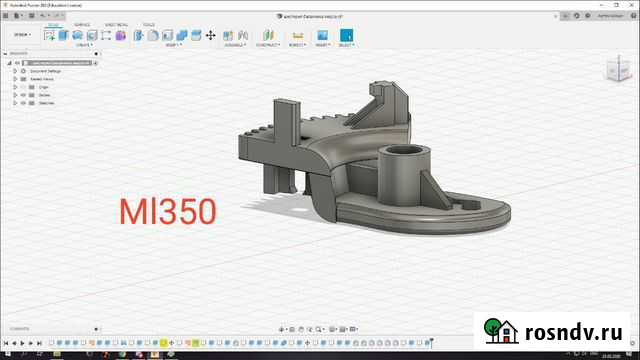Open the Select menu label
The image size is (640, 360).
[347, 45]
